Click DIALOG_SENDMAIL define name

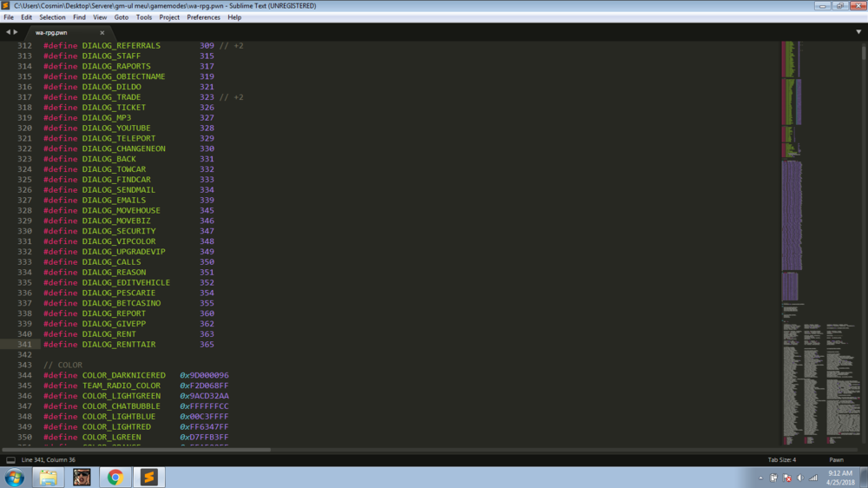(119, 190)
